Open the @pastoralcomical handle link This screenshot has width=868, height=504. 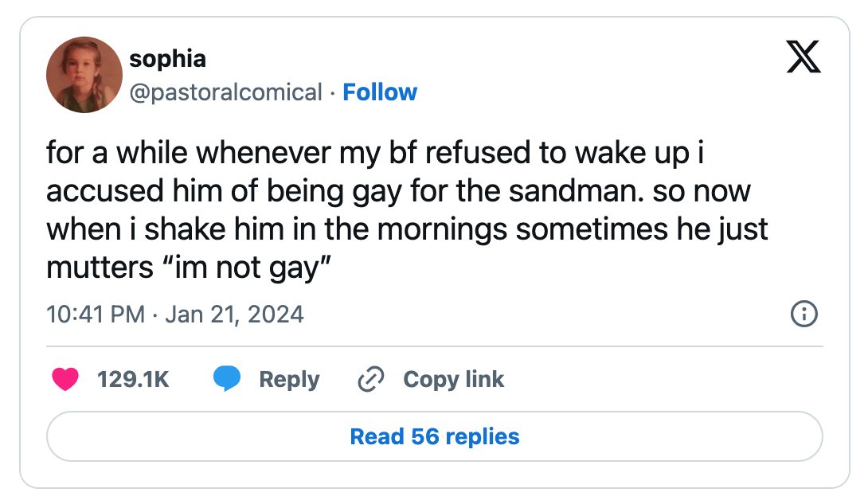[225, 92]
